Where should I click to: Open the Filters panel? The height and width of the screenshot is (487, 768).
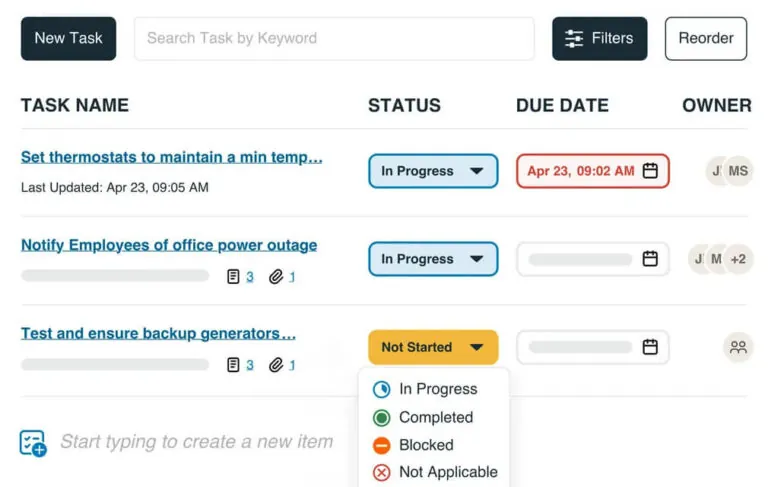(x=599, y=38)
